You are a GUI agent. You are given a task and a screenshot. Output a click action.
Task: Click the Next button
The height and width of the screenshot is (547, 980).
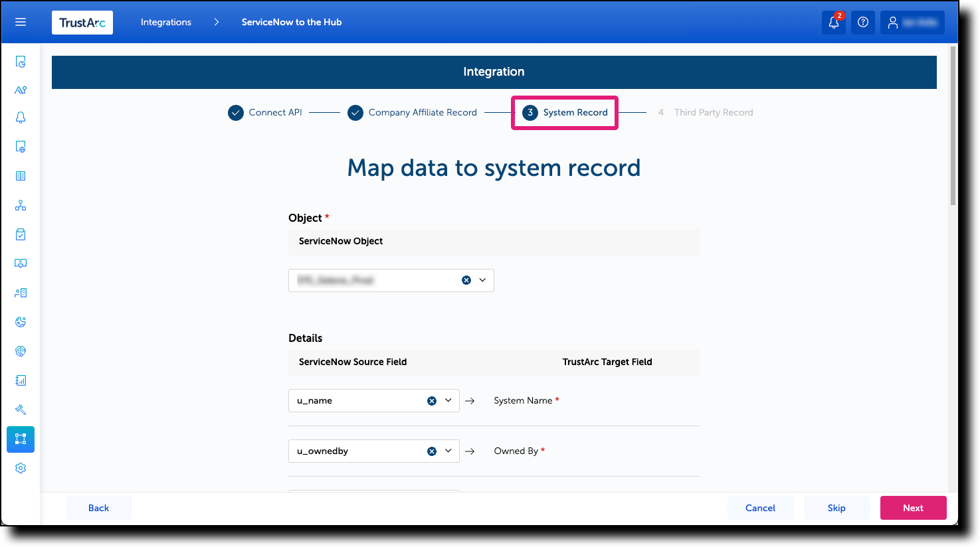913,507
